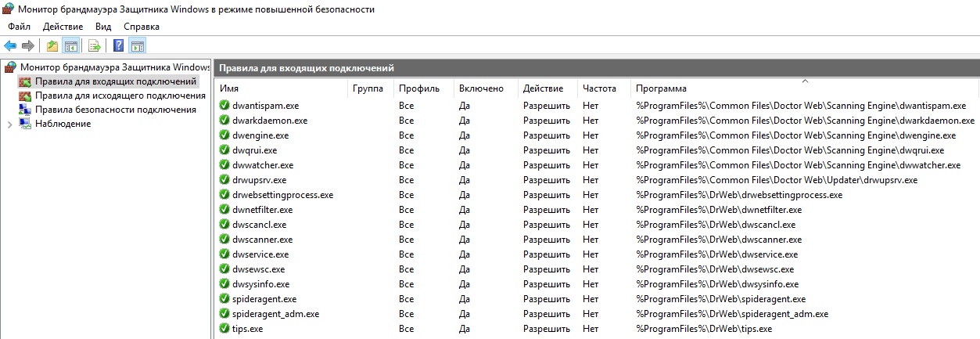Toggle the show/hide console tree icon

(x=70, y=45)
